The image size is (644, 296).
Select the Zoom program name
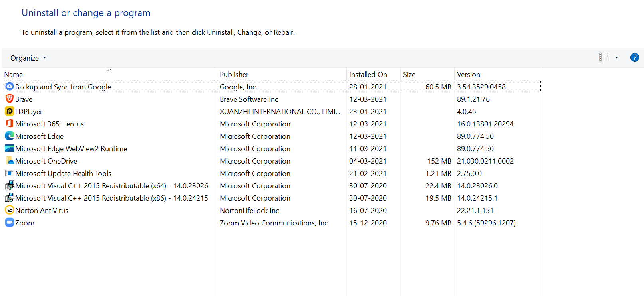pyautogui.click(x=25, y=223)
